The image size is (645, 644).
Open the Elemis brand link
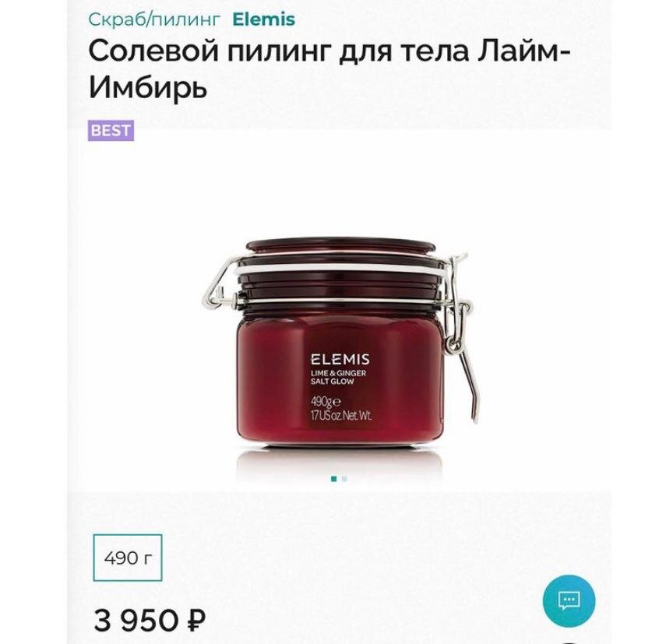tap(263, 19)
